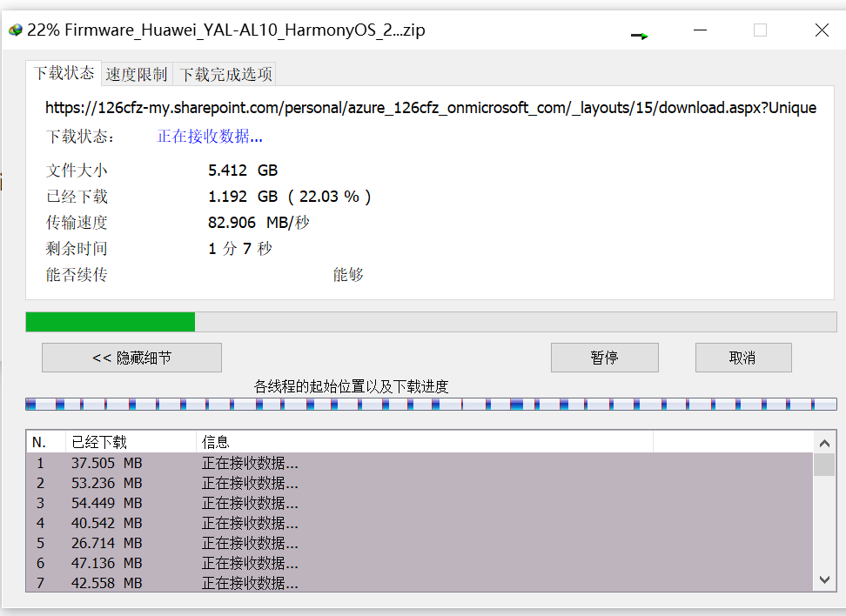The height and width of the screenshot is (616, 846).
Task: Select thread row with 47.136 MB
Action: (420, 563)
